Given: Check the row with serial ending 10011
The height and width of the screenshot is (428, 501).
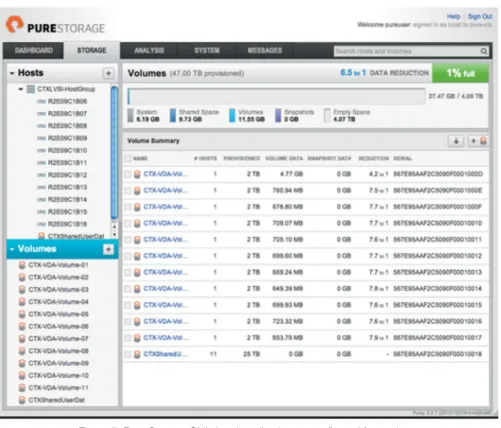Looking at the screenshot, I should (127, 239).
